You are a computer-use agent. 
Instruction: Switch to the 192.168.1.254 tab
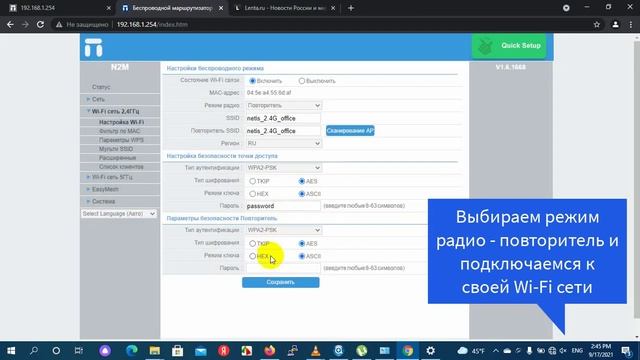pos(59,8)
